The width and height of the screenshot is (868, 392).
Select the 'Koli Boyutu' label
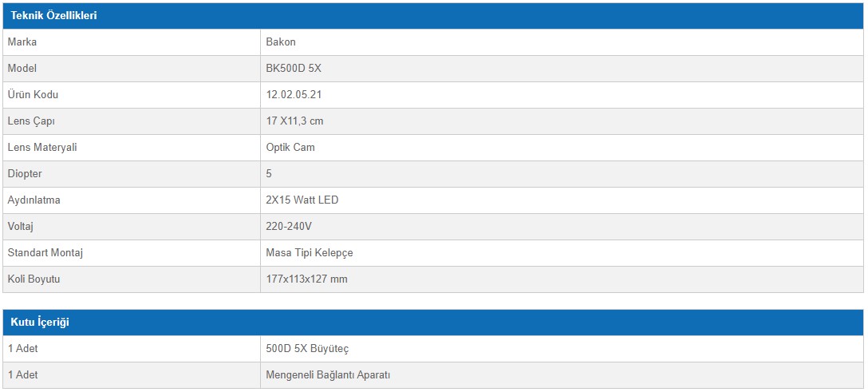34,279
